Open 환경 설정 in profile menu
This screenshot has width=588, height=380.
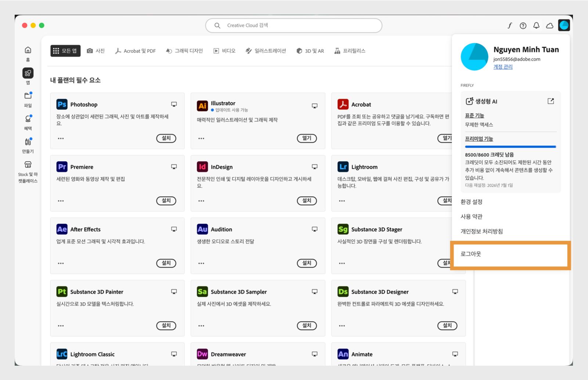472,202
